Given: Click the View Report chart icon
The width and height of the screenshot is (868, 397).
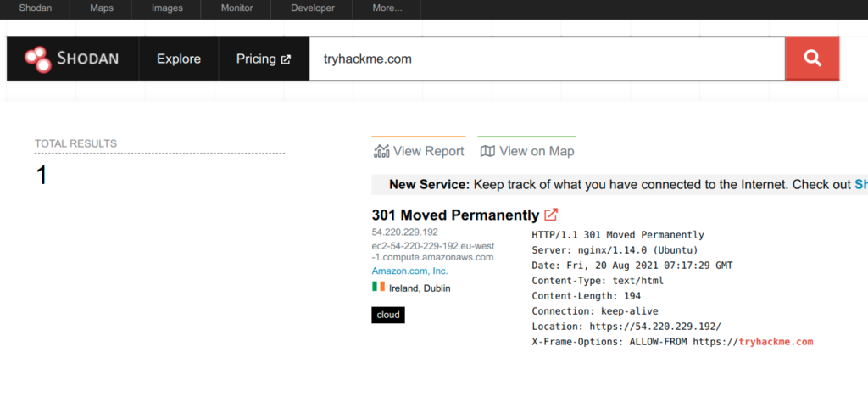Looking at the screenshot, I should 381,151.
